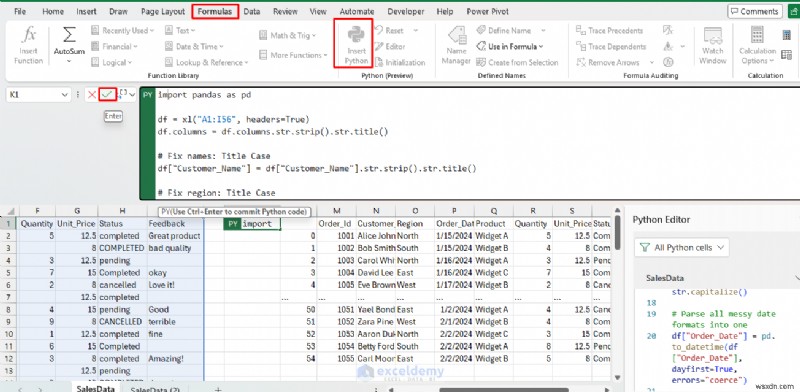Open Financial functions dropdown
The width and height of the screenshot is (800, 392).
114,46
